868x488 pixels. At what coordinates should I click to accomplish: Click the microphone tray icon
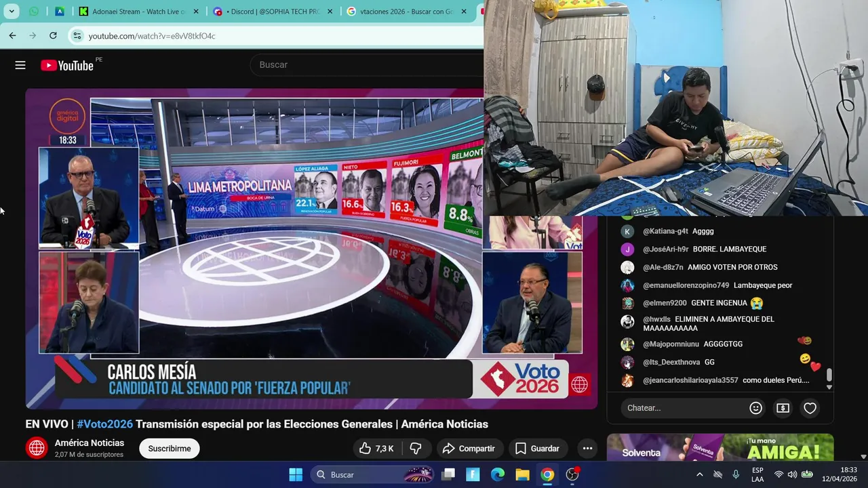(x=736, y=474)
